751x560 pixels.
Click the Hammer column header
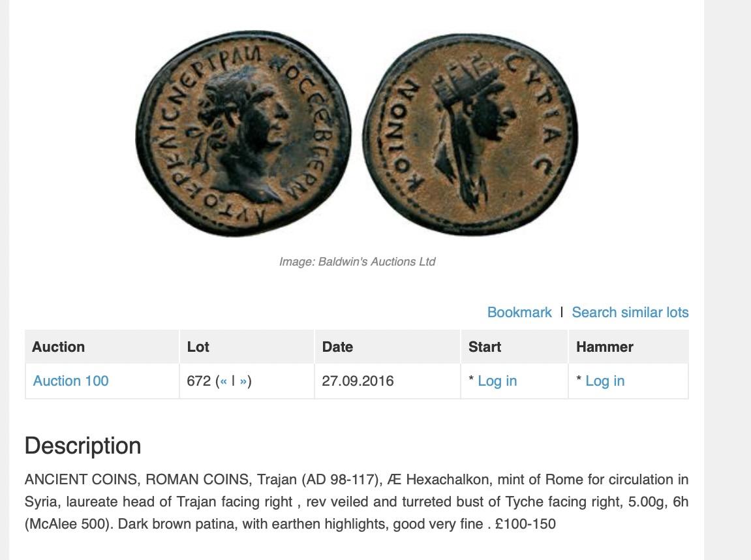pyautogui.click(x=604, y=347)
